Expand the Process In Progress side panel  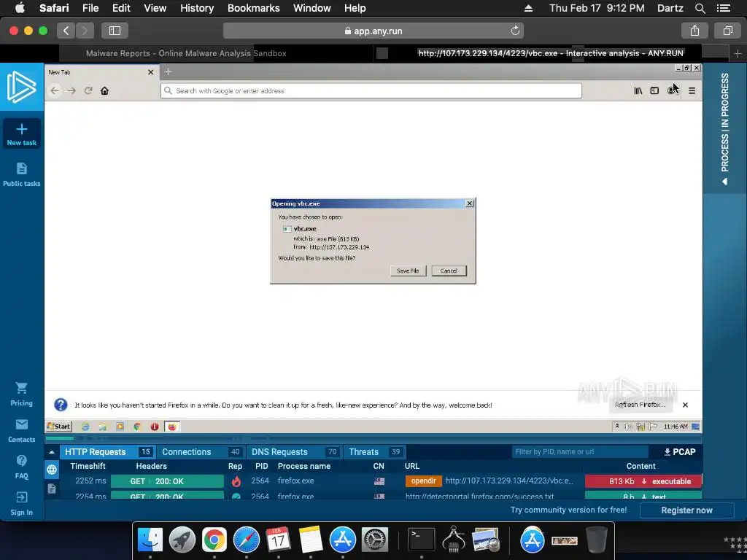click(724, 128)
